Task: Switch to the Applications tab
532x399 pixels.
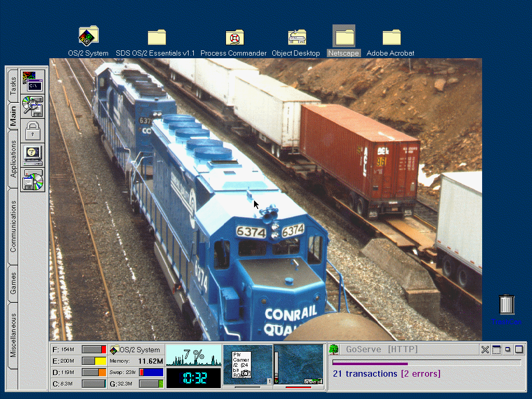Action: (13, 159)
